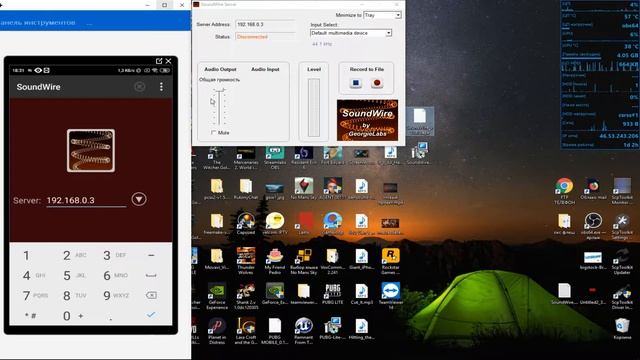Open the Remnant From The Ashes shortcut
This screenshot has width=640, height=360.
pos(304,331)
